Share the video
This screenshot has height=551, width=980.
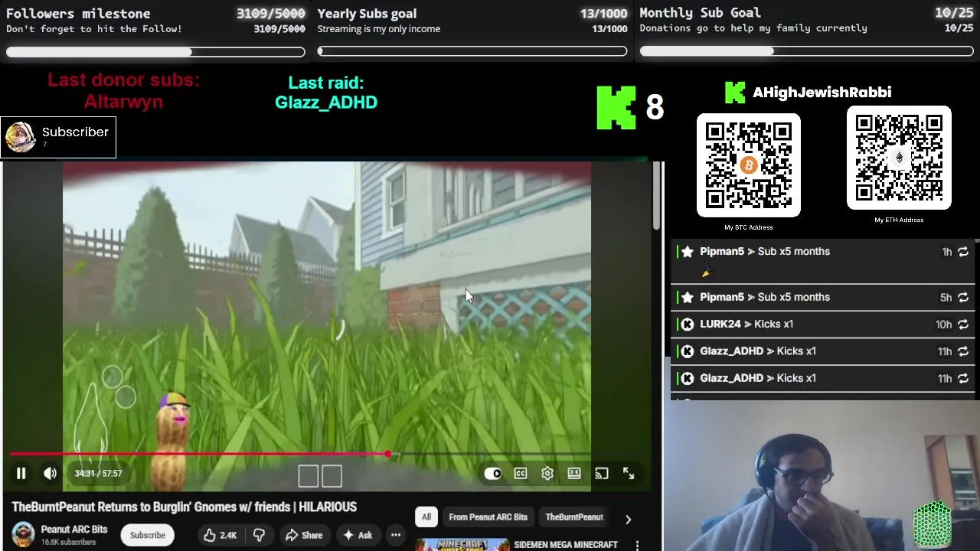[x=303, y=535]
